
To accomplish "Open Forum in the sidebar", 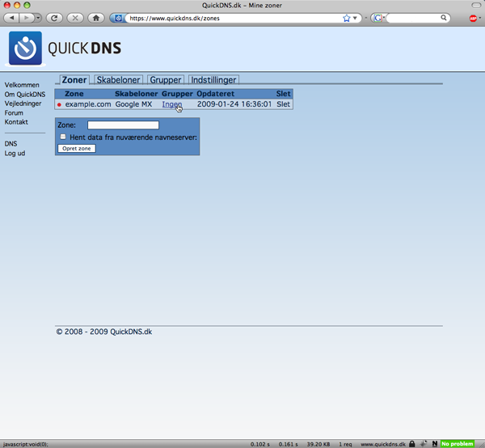I will click(14, 113).
